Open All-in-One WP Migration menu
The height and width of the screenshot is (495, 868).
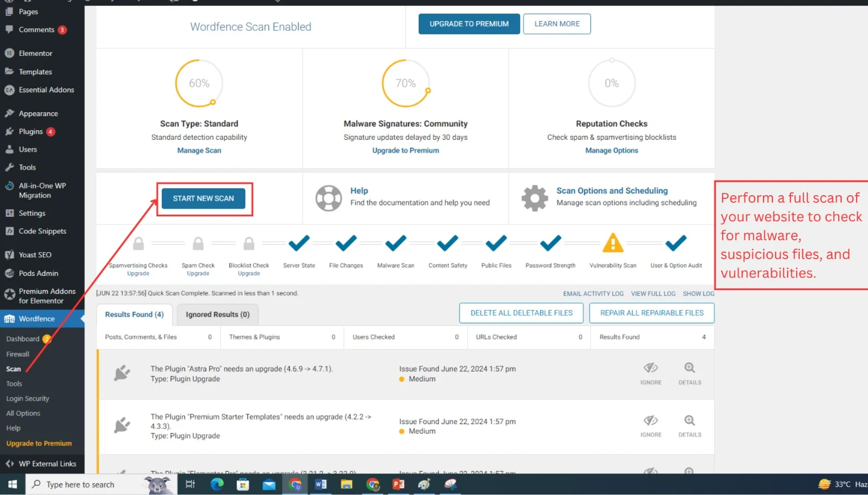42,190
